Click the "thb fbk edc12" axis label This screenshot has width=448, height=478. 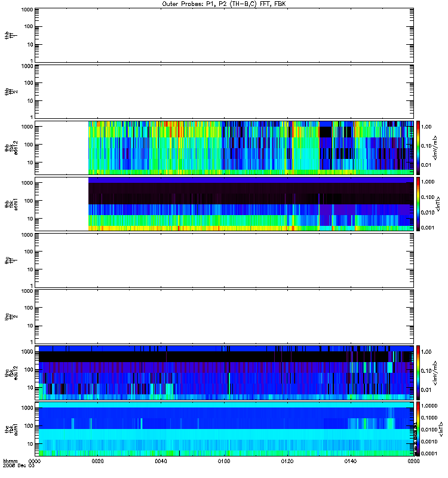pyautogui.click(x=11, y=148)
